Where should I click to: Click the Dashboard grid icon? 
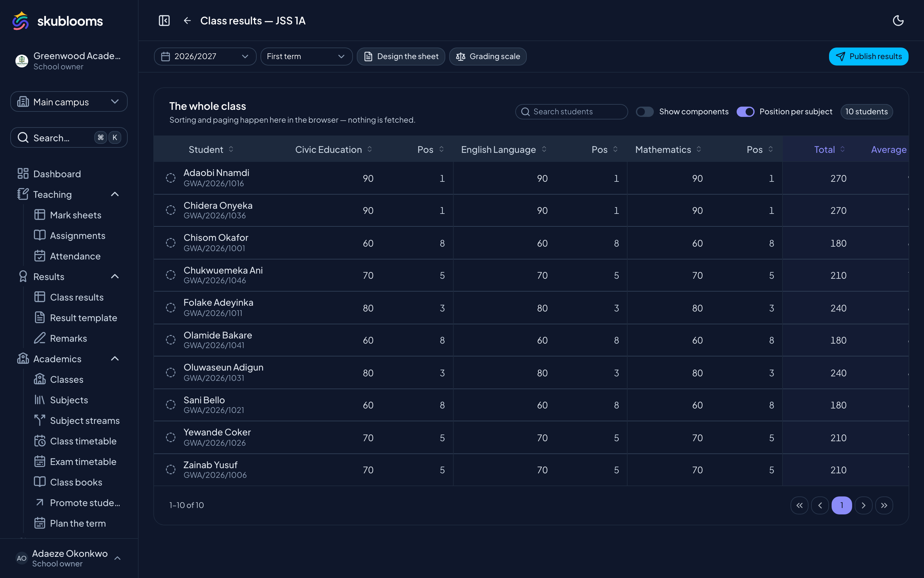pos(23,173)
